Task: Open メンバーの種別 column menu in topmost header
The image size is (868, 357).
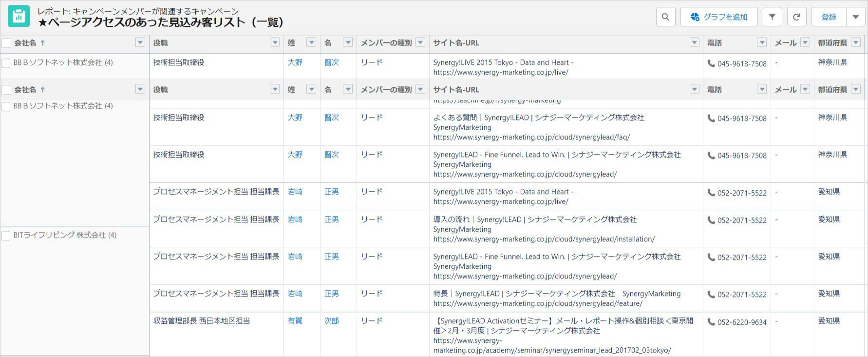Action: tap(420, 42)
